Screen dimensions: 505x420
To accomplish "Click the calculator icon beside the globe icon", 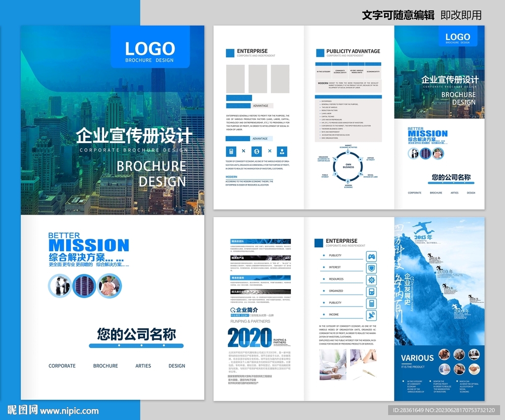I will (231, 151).
